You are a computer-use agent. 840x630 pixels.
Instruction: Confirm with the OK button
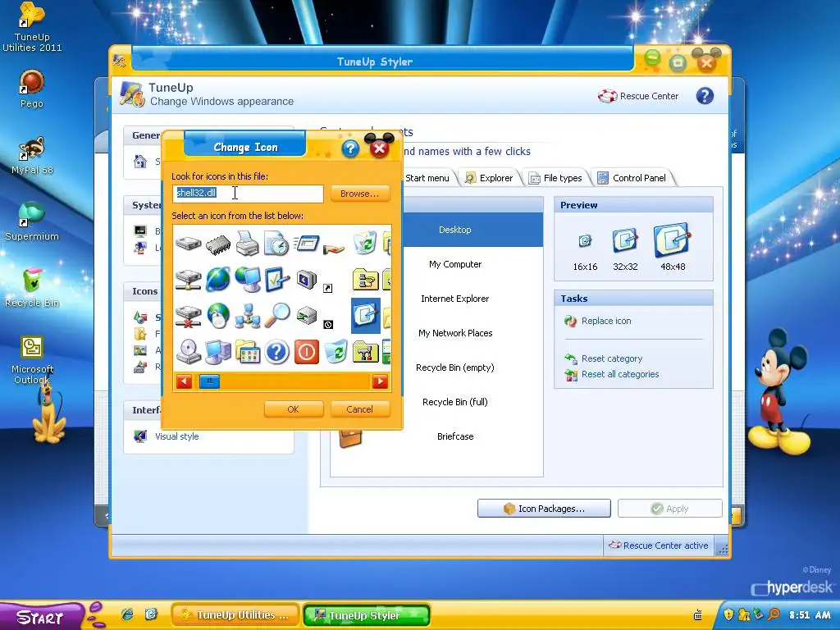pos(293,409)
